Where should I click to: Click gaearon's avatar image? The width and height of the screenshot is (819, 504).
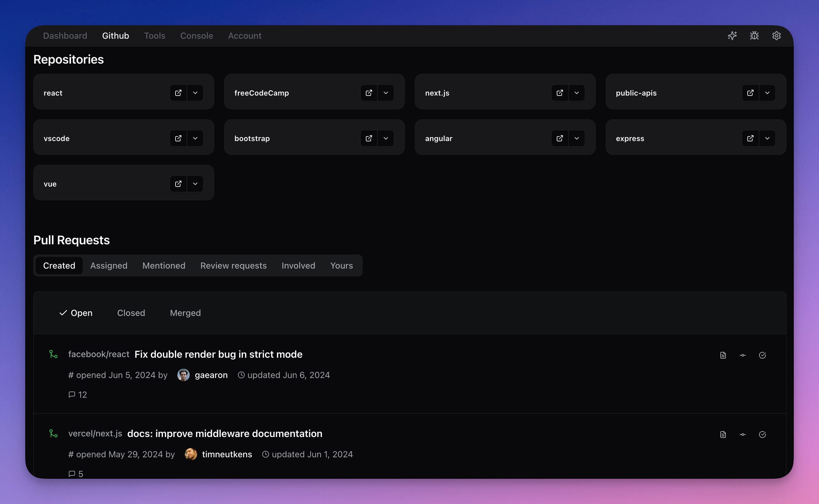click(x=184, y=375)
